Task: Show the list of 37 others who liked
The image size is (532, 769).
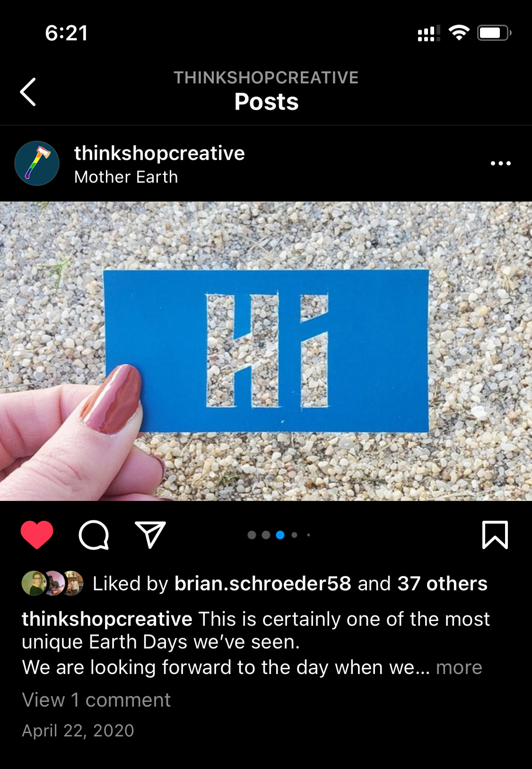Action: point(442,584)
